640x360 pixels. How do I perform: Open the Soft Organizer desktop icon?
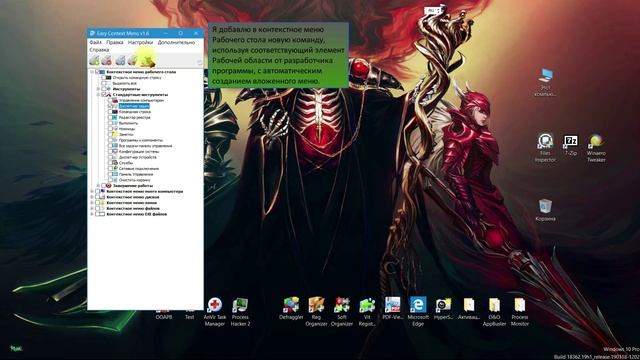pyautogui.click(x=342, y=312)
